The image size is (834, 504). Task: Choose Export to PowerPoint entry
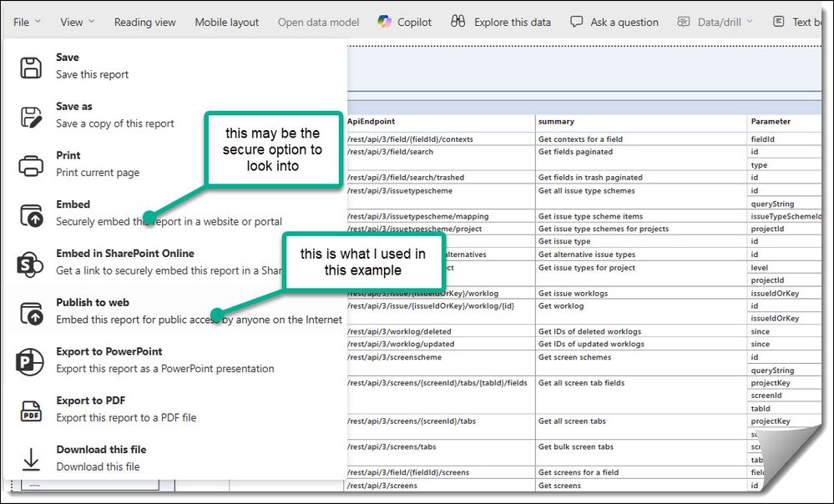(x=175, y=360)
